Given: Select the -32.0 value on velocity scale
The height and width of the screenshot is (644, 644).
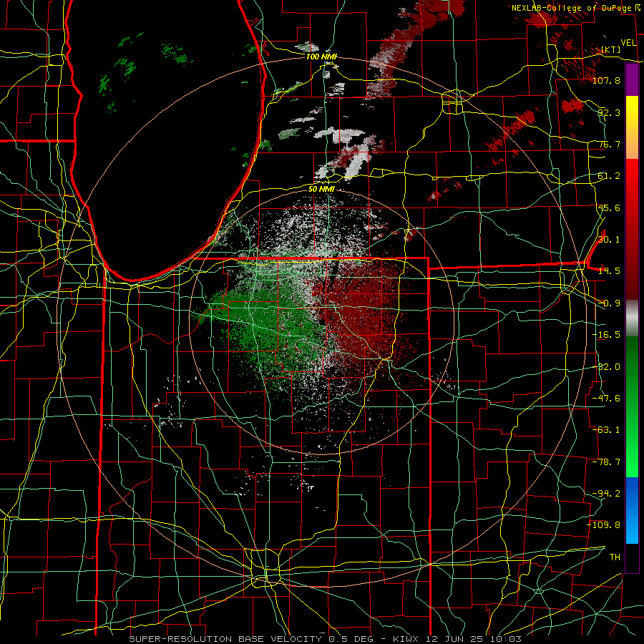Looking at the screenshot, I should coord(606,367).
